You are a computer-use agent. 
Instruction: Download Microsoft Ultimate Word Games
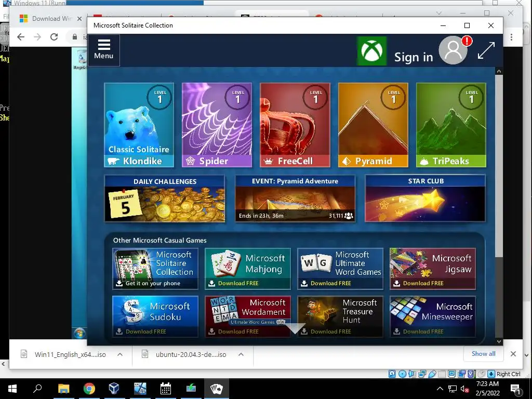tap(340, 269)
